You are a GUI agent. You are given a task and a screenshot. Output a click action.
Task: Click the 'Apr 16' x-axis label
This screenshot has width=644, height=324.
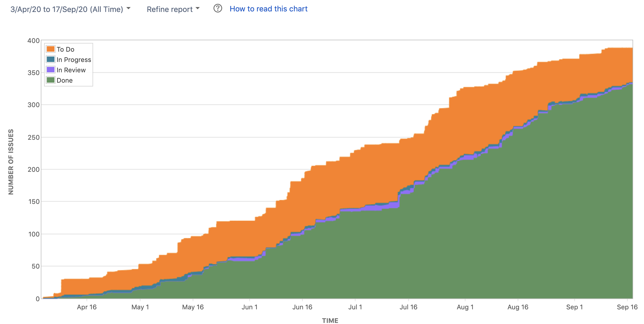click(x=87, y=307)
